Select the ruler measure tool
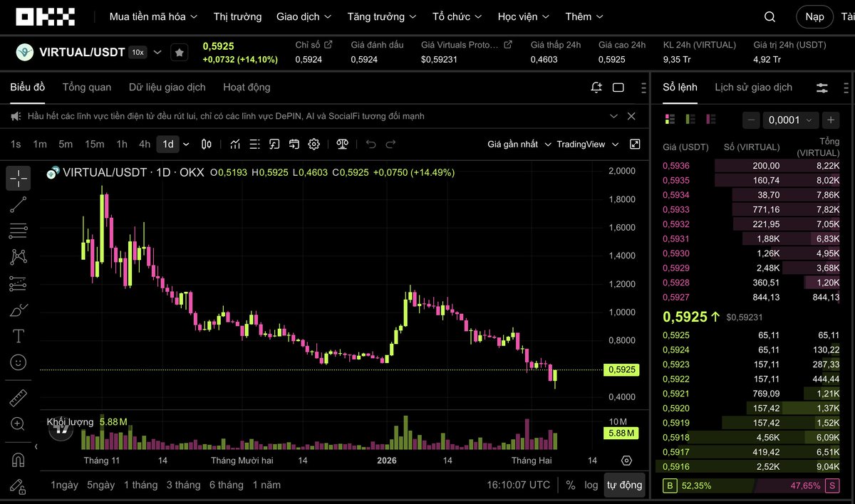This screenshot has height=504, width=855. click(19, 397)
